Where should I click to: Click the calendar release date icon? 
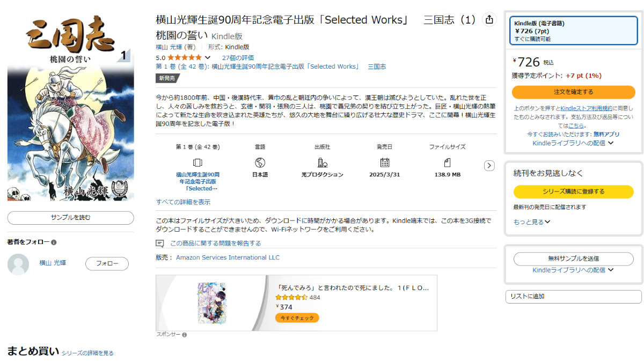pos(385,162)
